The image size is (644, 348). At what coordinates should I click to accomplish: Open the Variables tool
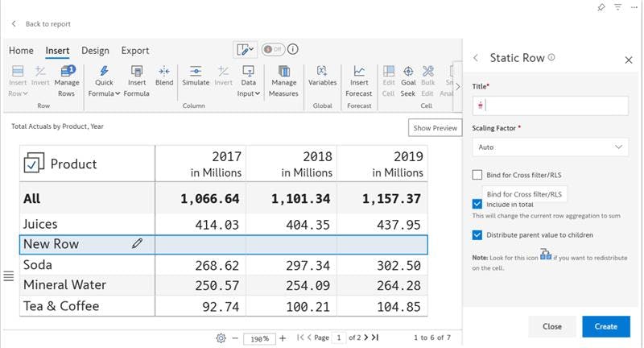click(x=323, y=77)
